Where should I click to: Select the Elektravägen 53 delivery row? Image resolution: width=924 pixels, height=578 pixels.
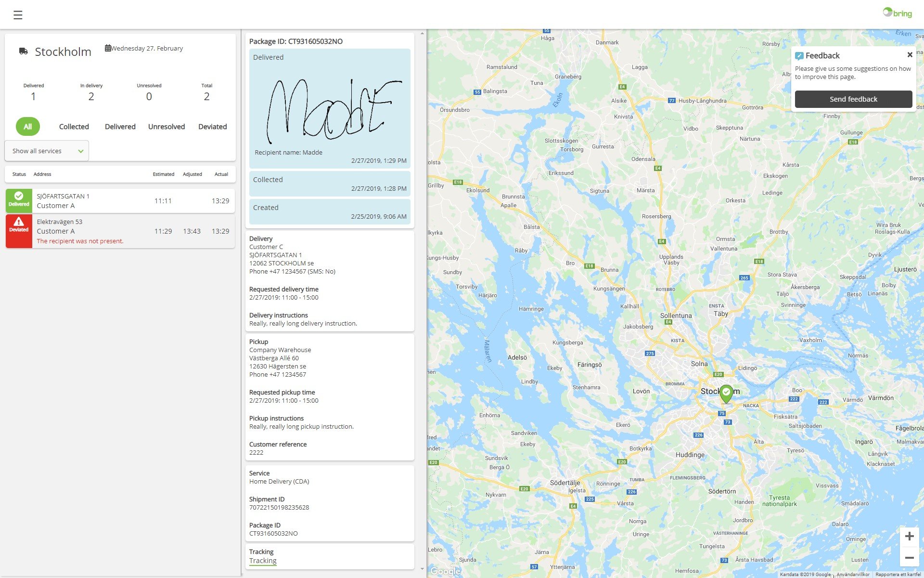tap(120, 231)
